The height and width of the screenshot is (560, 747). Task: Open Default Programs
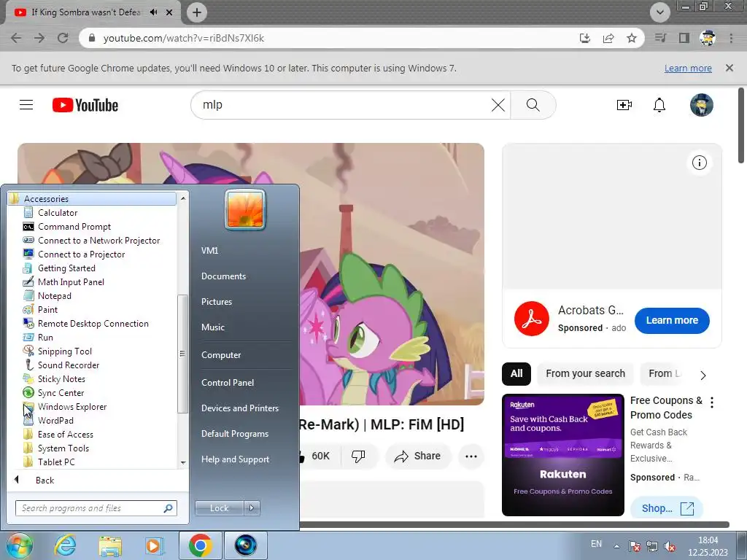(234, 434)
